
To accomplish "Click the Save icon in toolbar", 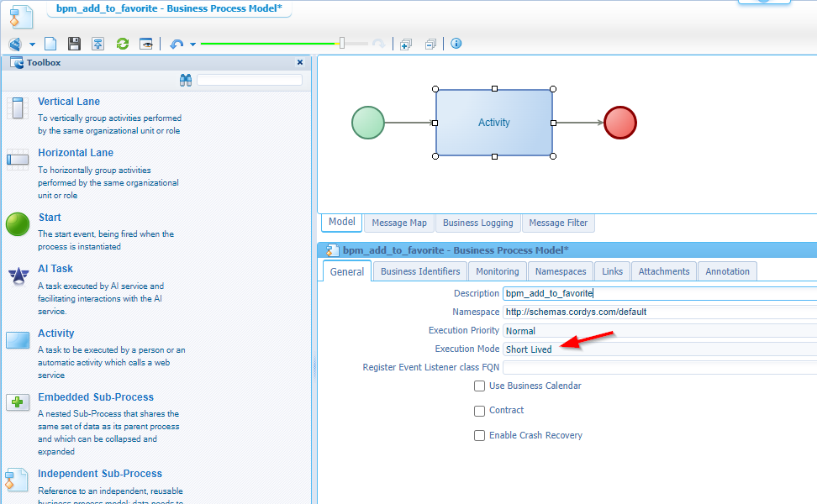I will pyautogui.click(x=74, y=44).
